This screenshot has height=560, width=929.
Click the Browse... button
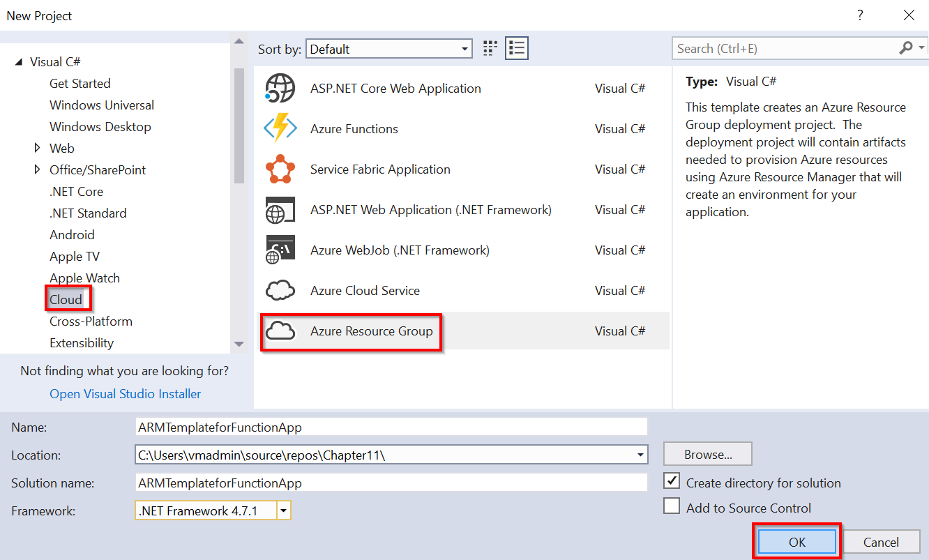click(707, 454)
